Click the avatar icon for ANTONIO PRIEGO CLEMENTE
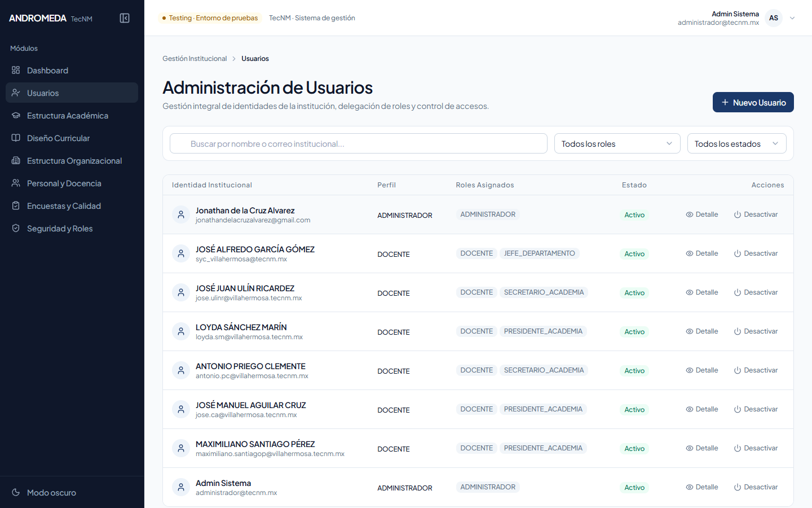The image size is (812, 508). (x=181, y=370)
